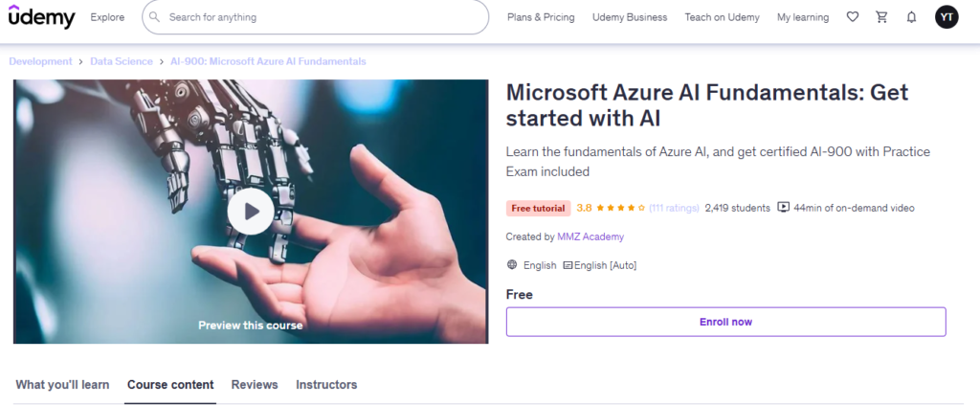Open the YT profile avatar
Screen dimensions: 980x405
(x=946, y=17)
